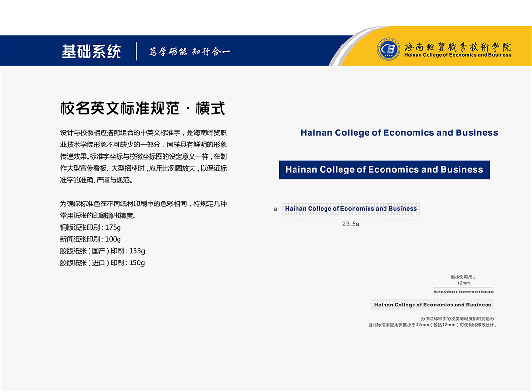Select the 胶版纸张（国产）印刷 133g line

click(x=103, y=251)
